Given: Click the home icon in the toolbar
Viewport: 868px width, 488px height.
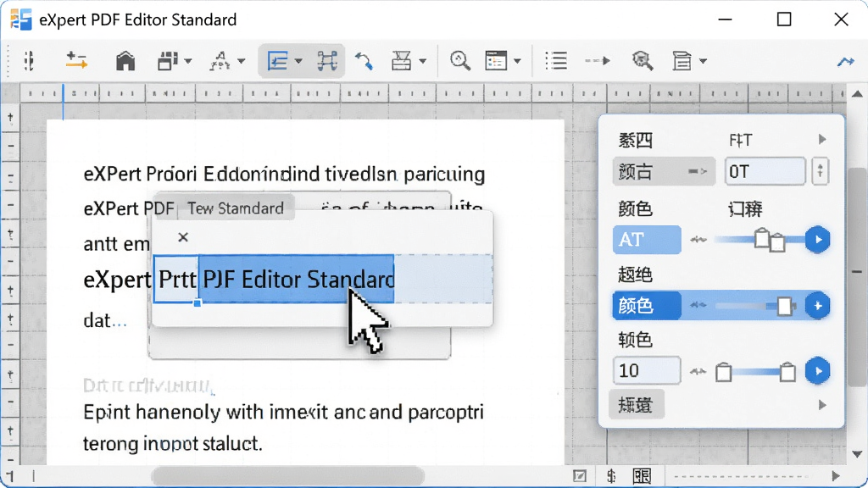Looking at the screenshot, I should (x=125, y=60).
